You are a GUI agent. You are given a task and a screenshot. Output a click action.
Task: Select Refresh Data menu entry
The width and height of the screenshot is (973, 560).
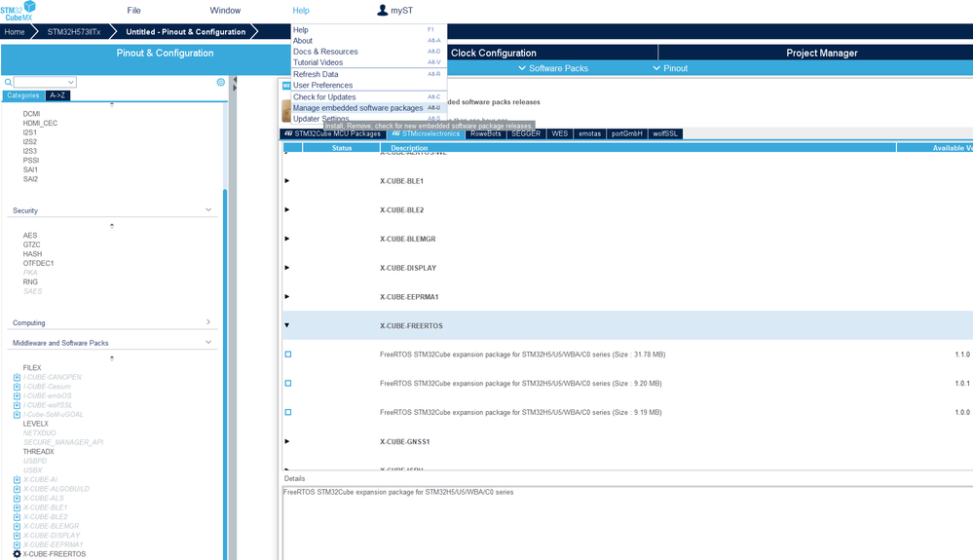coord(368,74)
